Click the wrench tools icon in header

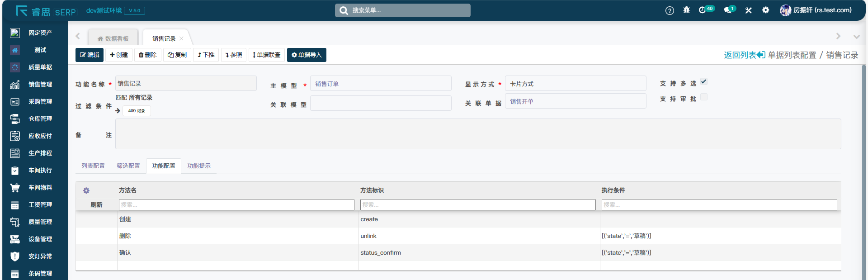pos(749,10)
